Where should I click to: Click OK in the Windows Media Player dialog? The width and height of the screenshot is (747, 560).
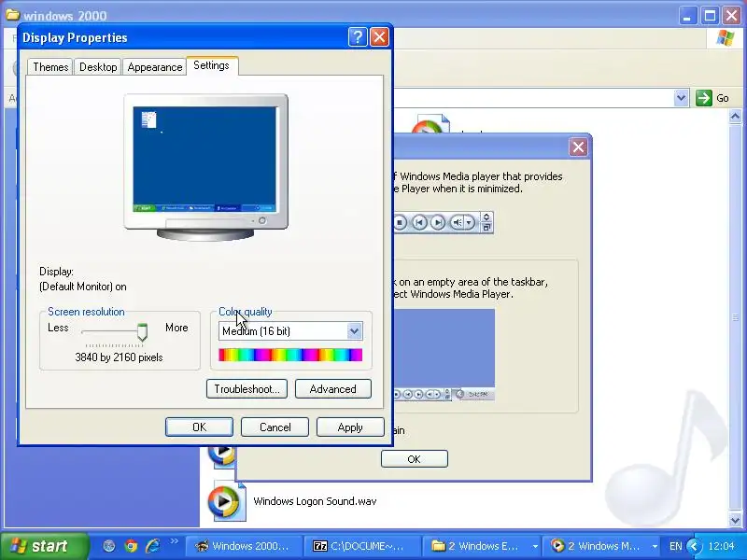tap(414, 459)
